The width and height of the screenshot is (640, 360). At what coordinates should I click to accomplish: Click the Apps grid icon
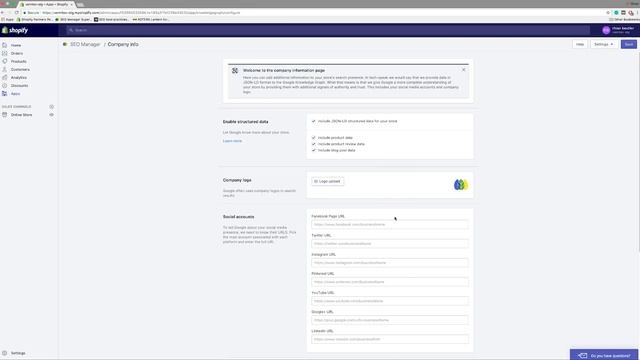point(4,93)
